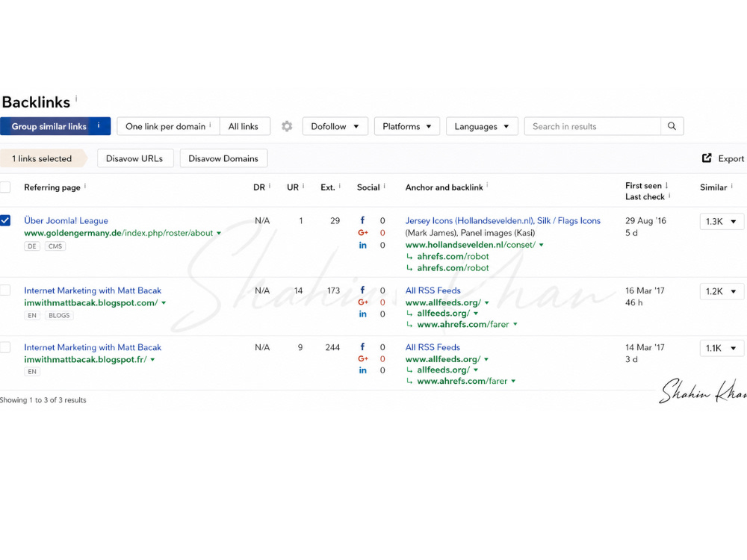The height and width of the screenshot is (560, 747).
Task: Expand arrow next to imwithmattbacak.blogspot.fr URL
Action: pos(152,360)
